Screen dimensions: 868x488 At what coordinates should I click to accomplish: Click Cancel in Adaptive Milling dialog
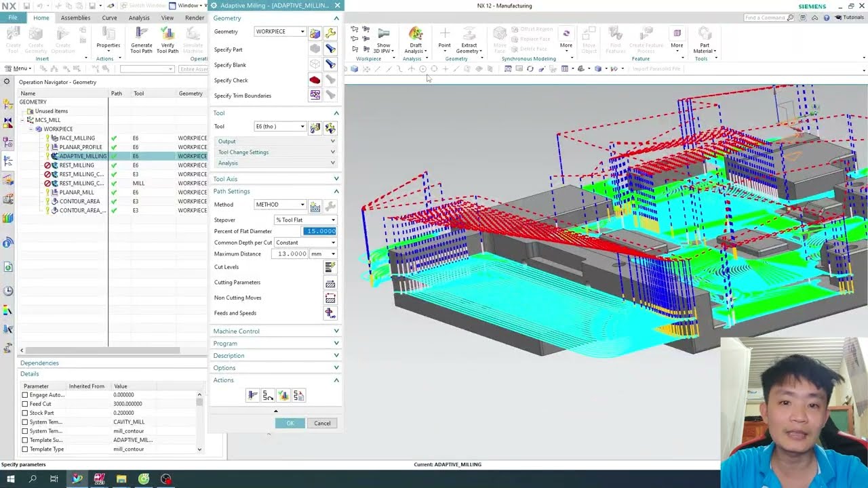(x=322, y=423)
